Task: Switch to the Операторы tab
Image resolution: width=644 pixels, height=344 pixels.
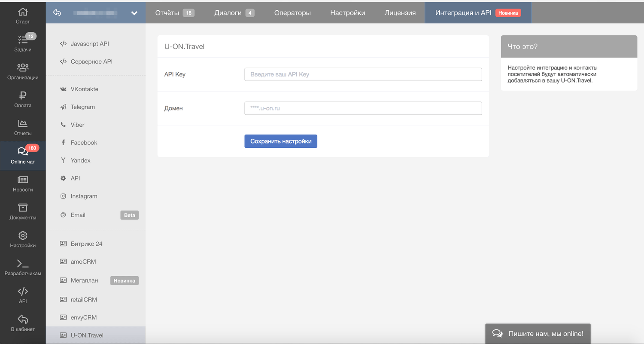Action: tap(292, 12)
